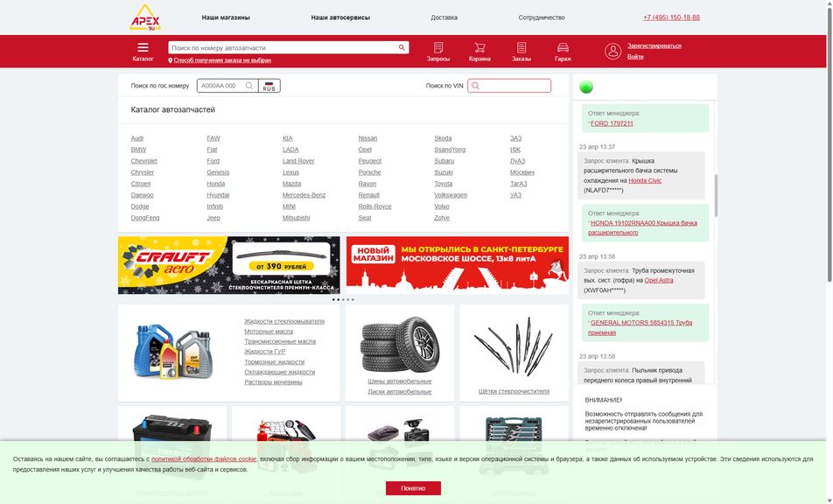Click the VIN search magnifier icon
The width and height of the screenshot is (833, 504).
pyautogui.click(x=475, y=86)
